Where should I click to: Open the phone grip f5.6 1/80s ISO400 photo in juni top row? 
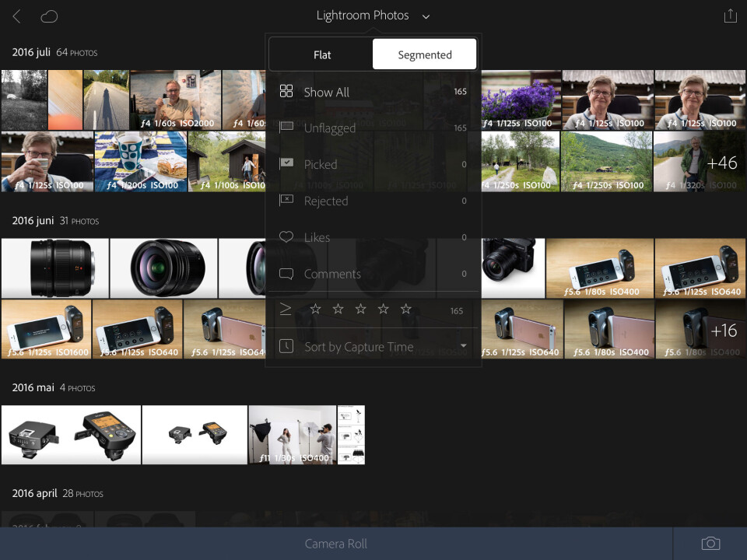[x=600, y=268]
